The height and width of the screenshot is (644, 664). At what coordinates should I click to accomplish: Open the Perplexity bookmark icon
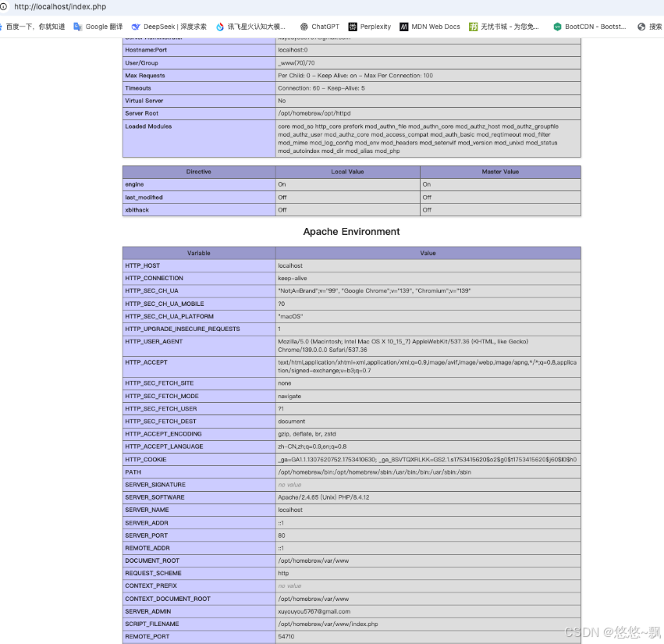click(x=353, y=27)
